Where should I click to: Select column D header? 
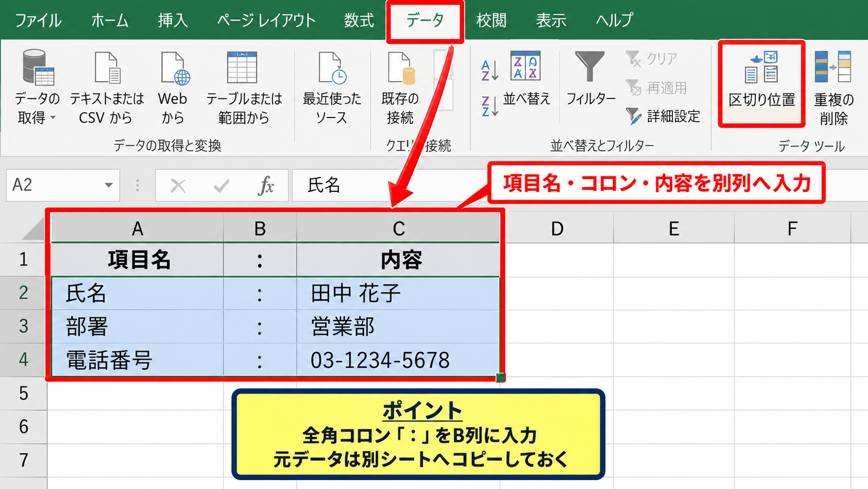pyautogui.click(x=557, y=229)
